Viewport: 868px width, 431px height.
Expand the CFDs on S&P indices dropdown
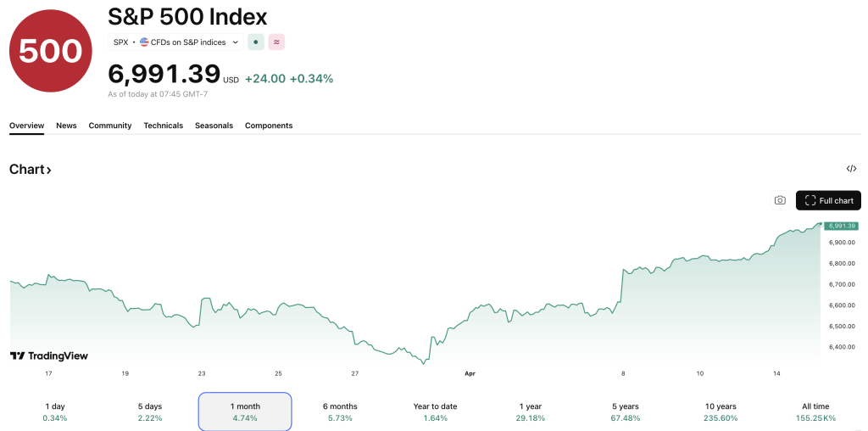[x=235, y=42]
